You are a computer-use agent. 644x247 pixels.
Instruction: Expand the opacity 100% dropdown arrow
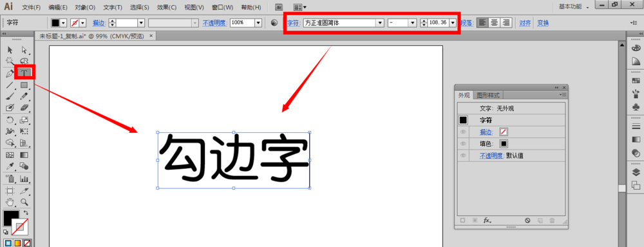pyautogui.click(x=258, y=23)
